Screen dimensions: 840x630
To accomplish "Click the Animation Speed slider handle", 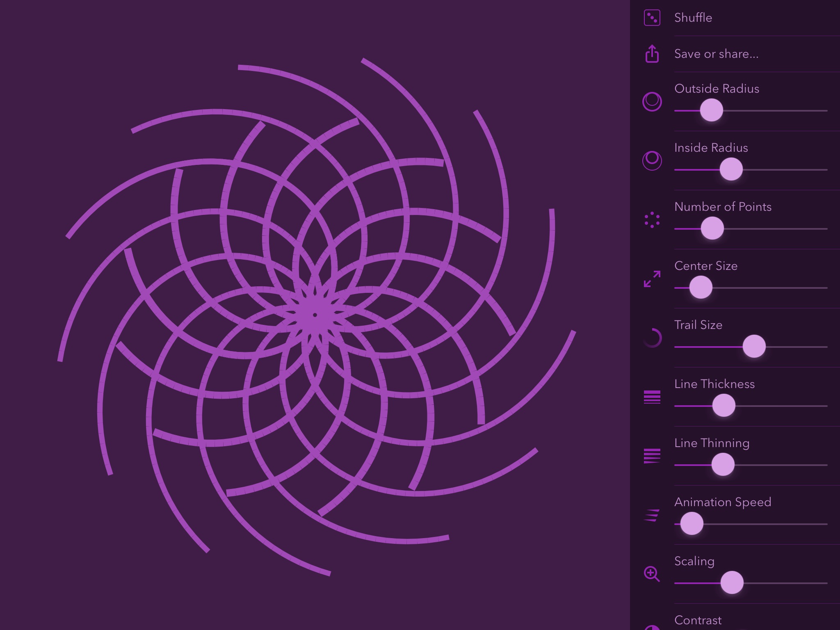I will point(692,523).
